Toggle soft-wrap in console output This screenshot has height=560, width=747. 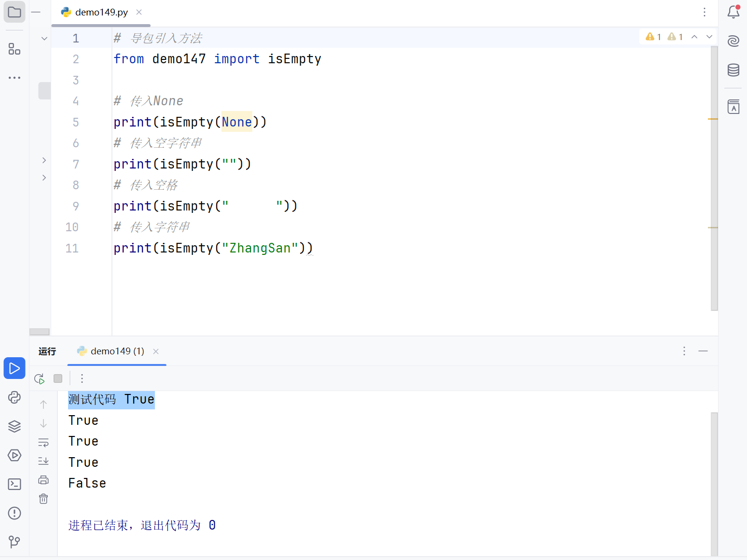point(43,442)
